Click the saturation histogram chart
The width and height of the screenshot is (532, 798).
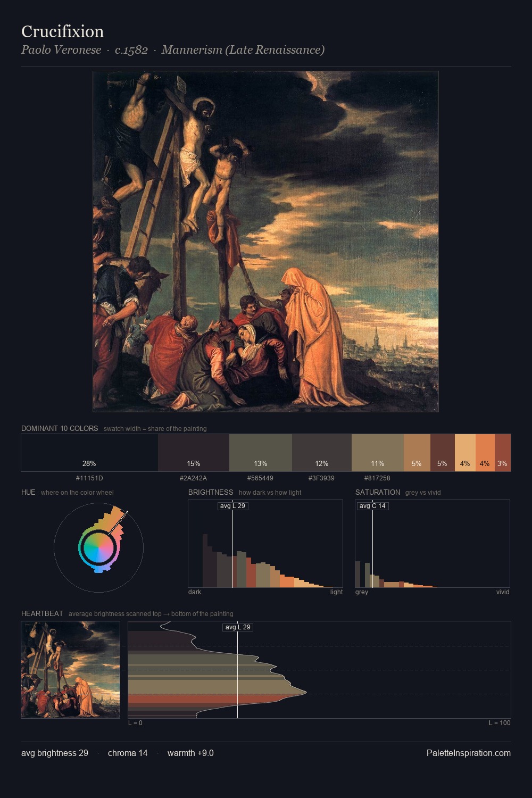[433, 544]
